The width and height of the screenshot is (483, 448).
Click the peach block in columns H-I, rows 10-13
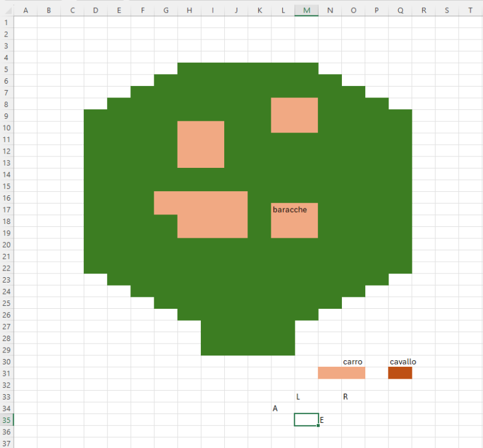(x=201, y=145)
